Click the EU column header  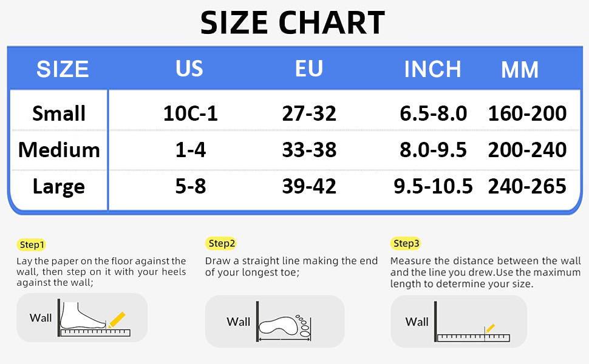[x=309, y=69]
